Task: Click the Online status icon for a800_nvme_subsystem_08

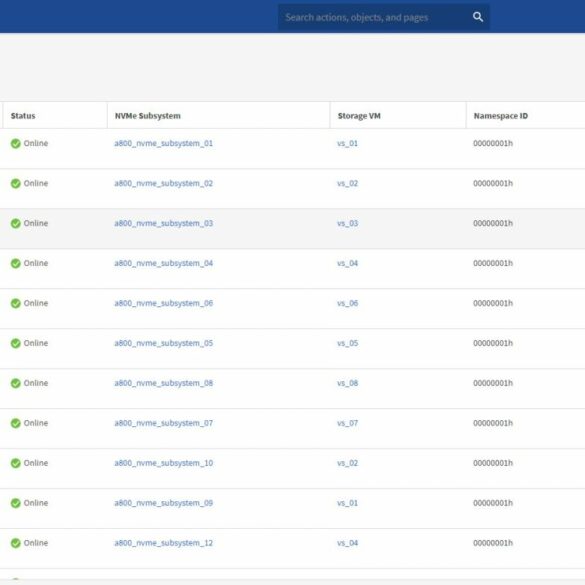Action: 16,383
